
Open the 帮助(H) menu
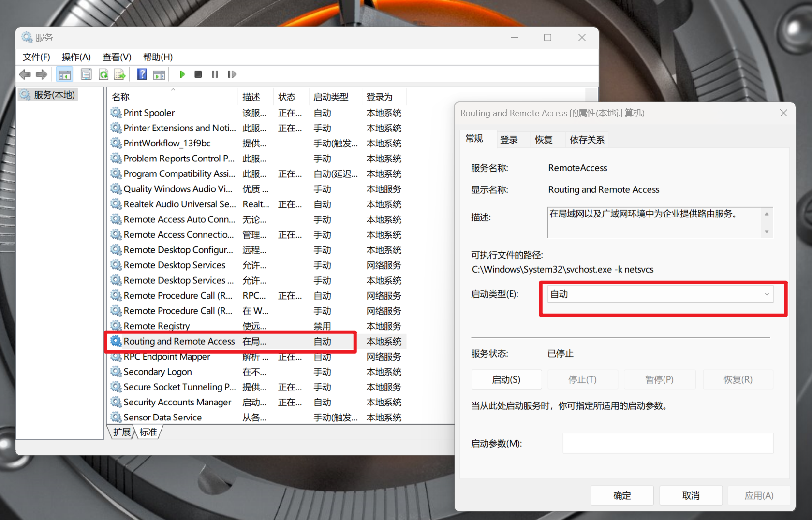pyautogui.click(x=158, y=57)
